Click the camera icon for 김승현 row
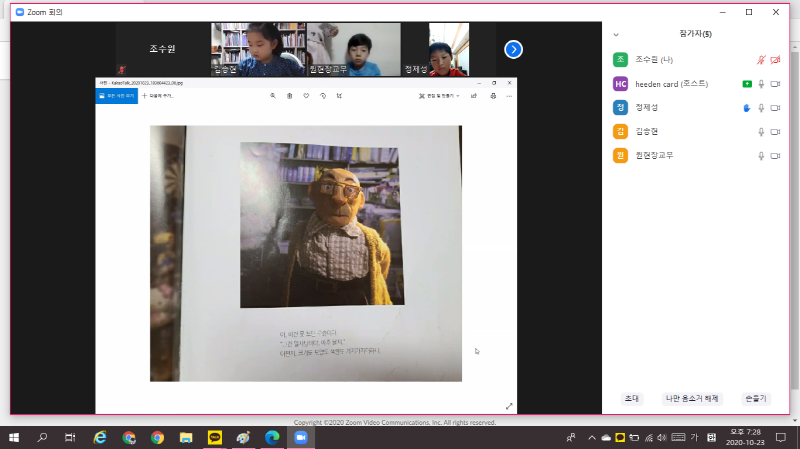Viewport: 800px width, 449px height. [775, 132]
